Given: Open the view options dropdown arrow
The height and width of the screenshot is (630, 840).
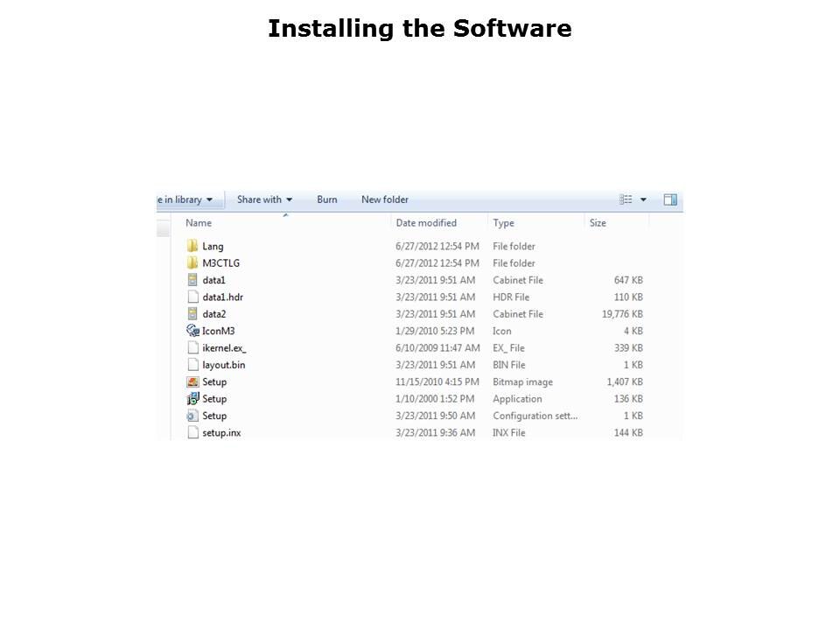Looking at the screenshot, I should pyautogui.click(x=643, y=199).
